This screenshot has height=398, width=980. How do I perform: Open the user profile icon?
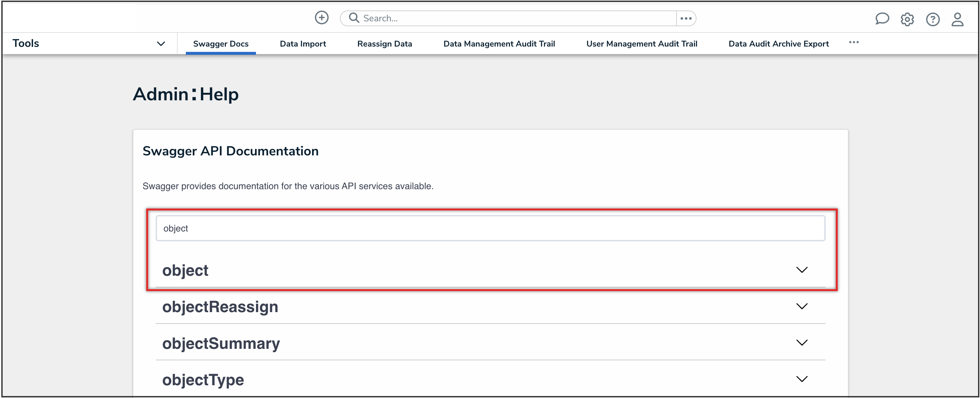[x=957, y=19]
